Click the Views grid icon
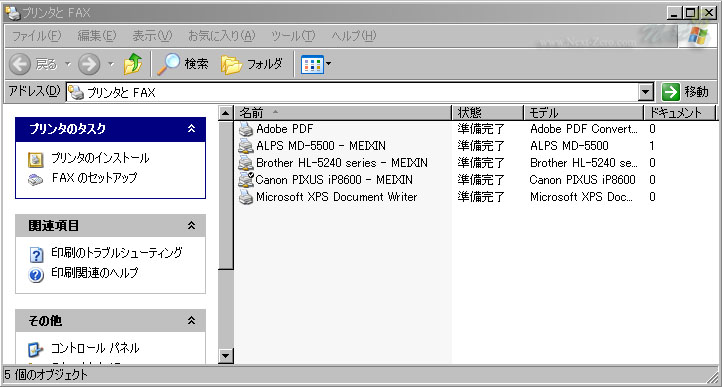 tap(312, 64)
